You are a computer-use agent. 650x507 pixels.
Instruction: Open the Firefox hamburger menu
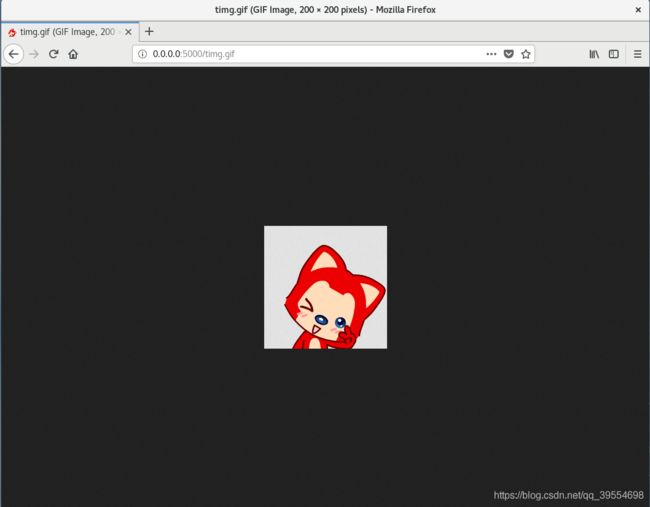pyautogui.click(x=638, y=54)
